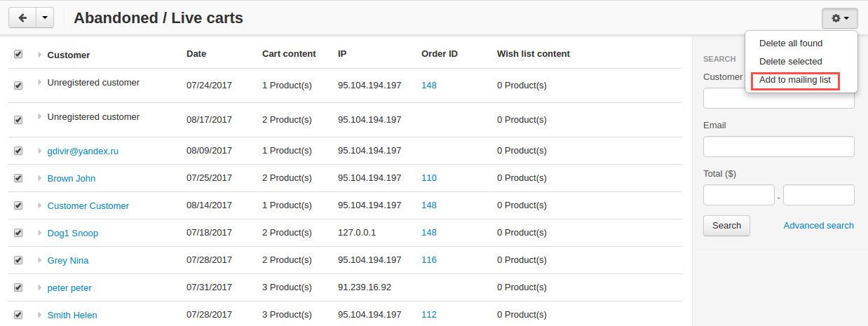This screenshot has height=326, width=868.
Task: Toggle the select-all checkbox in header
Action: 18,54
